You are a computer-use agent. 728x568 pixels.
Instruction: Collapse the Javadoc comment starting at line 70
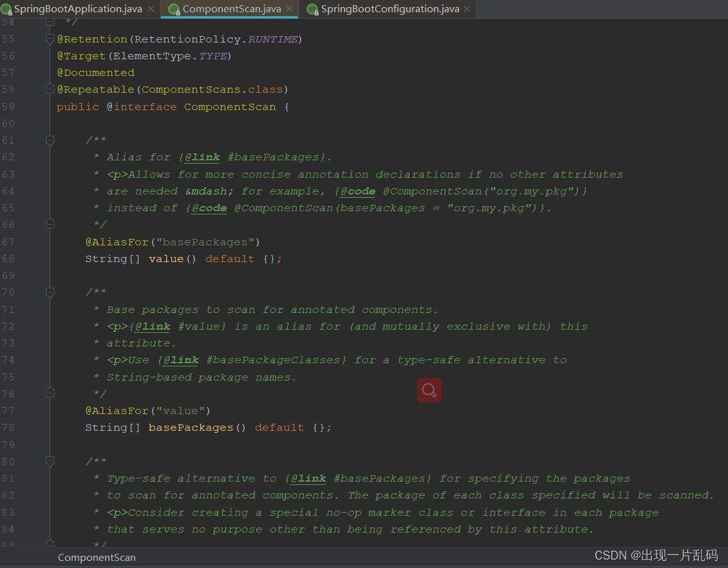[x=50, y=292]
